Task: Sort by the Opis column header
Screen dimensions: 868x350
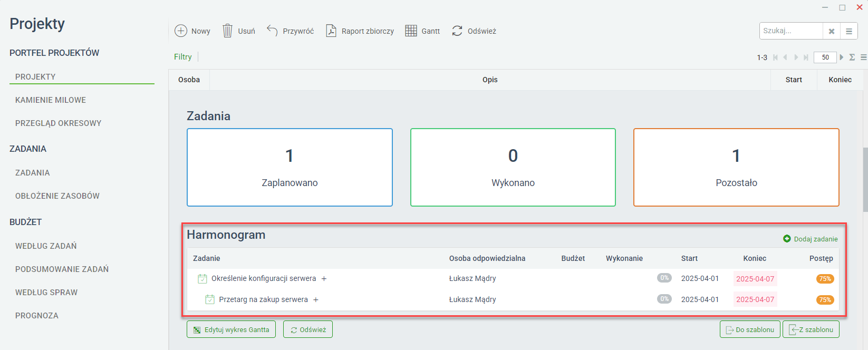Action: [490, 80]
